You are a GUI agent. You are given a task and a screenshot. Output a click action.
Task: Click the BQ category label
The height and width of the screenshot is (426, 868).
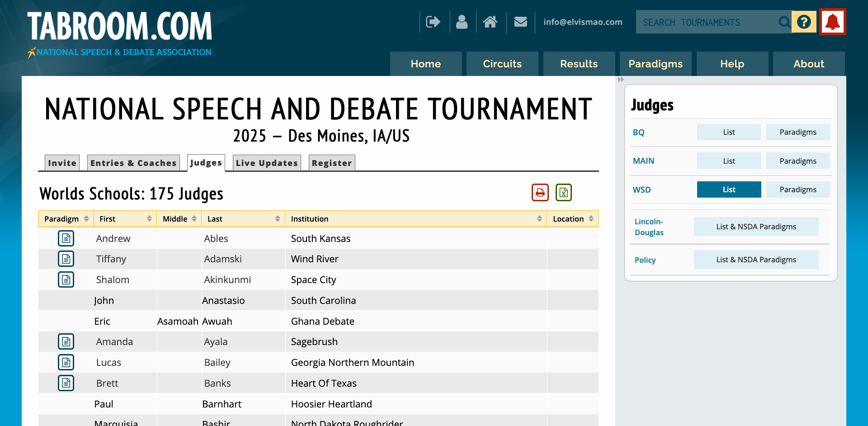(x=638, y=133)
